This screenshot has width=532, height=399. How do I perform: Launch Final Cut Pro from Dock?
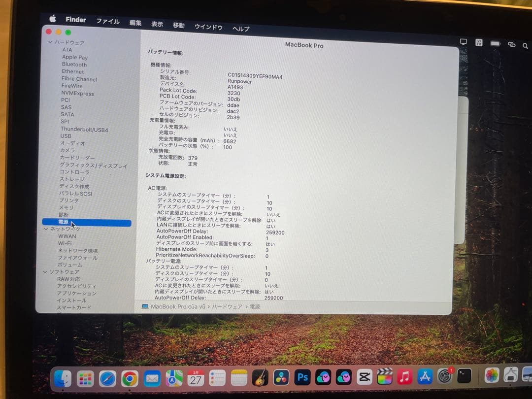[x=384, y=376]
